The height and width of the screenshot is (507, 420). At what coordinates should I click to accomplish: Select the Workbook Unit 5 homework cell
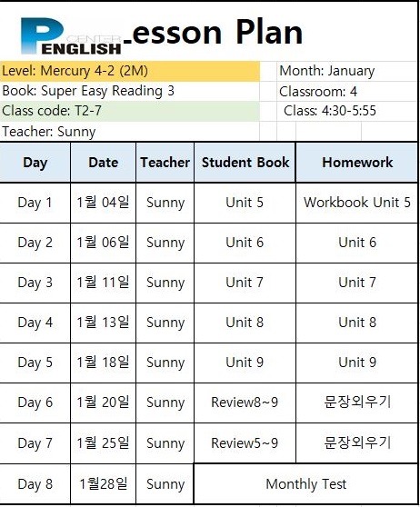[x=357, y=203]
